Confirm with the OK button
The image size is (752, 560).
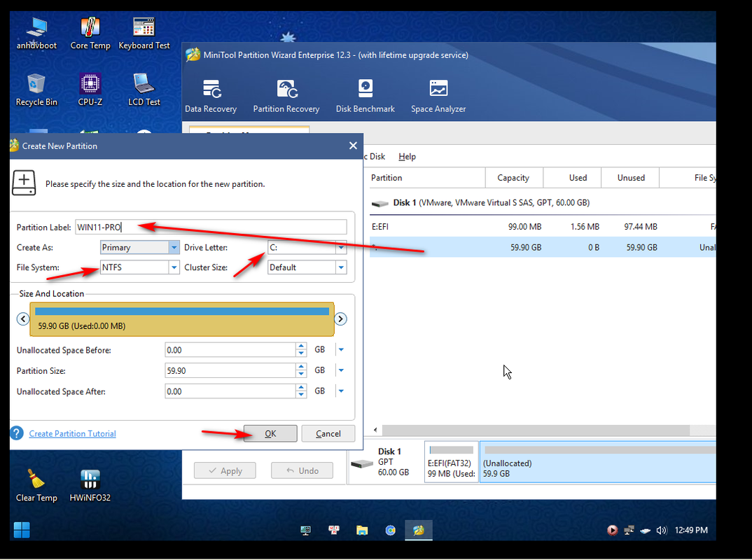[270, 433]
